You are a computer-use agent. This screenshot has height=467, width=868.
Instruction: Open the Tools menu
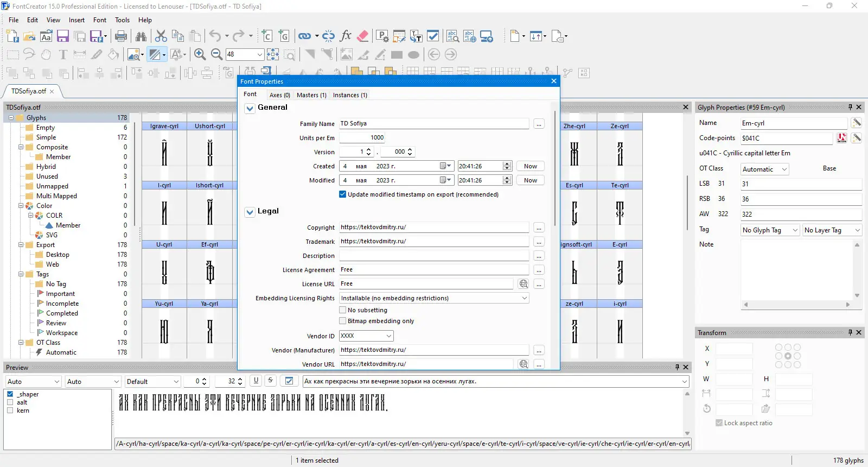[122, 20]
